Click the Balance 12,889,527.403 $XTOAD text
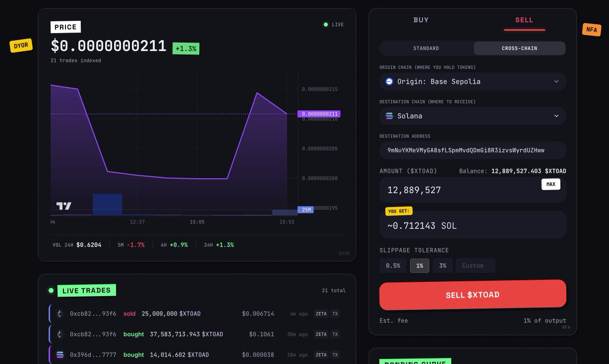This screenshot has width=609, height=364. 513,171
